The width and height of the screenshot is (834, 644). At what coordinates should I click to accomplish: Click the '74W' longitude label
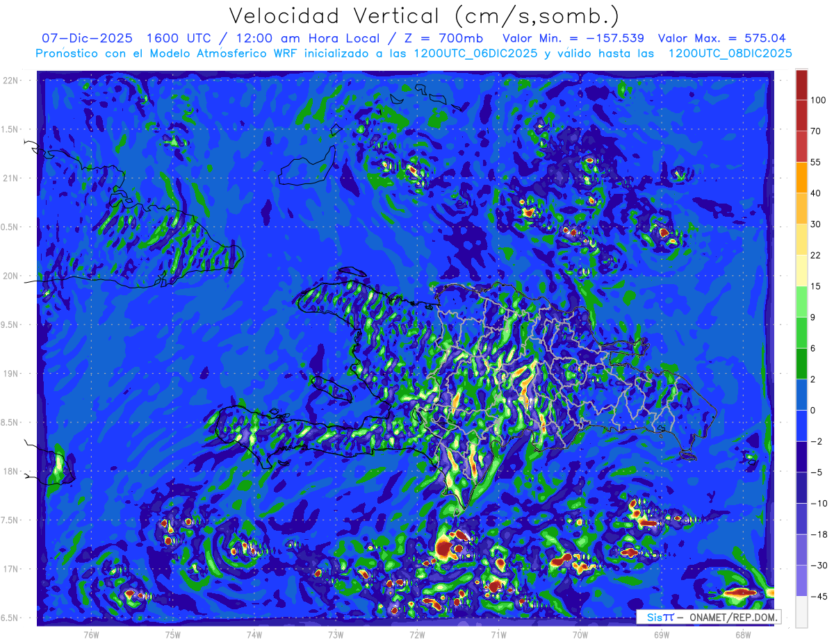[x=254, y=634]
